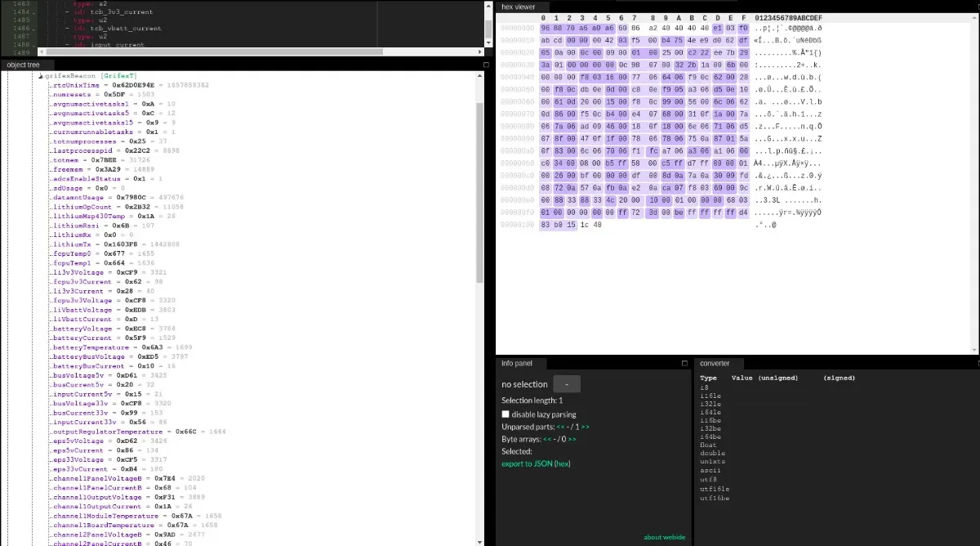Enable the disable lazy parsing checkbox
This screenshot has height=546, width=980.
[506, 414]
